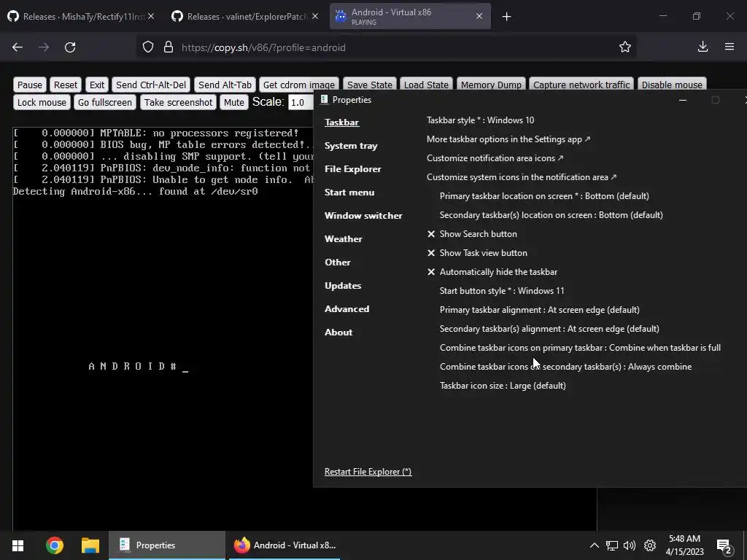Toggle Show Task view button option
This screenshot has height=560, width=747.
[477, 253]
